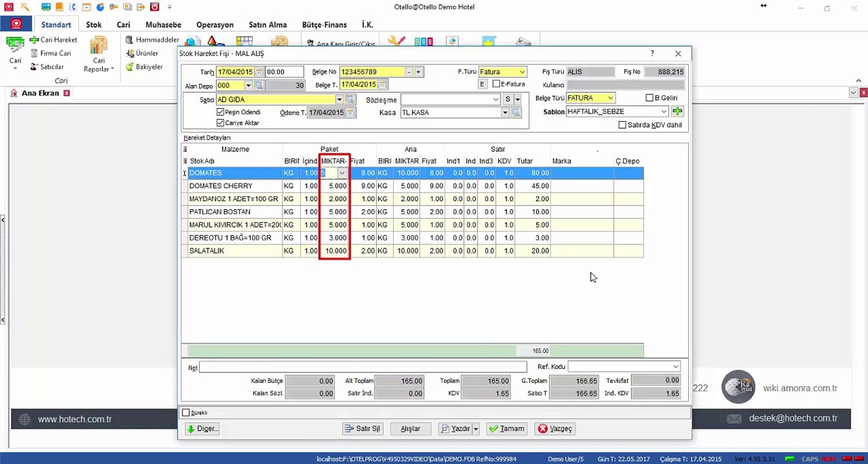Click the plus stepper beside Belge No
868x464 pixels.
tap(418, 72)
